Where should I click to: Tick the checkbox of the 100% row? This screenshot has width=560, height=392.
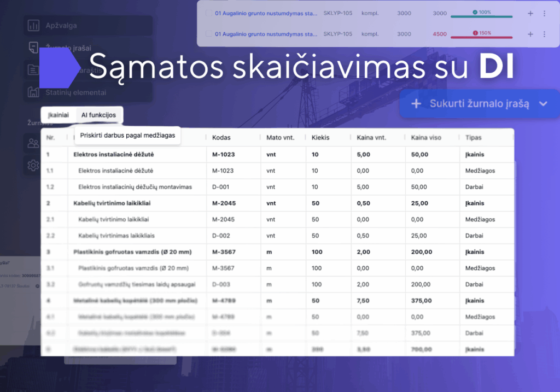pyautogui.click(x=208, y=13)
